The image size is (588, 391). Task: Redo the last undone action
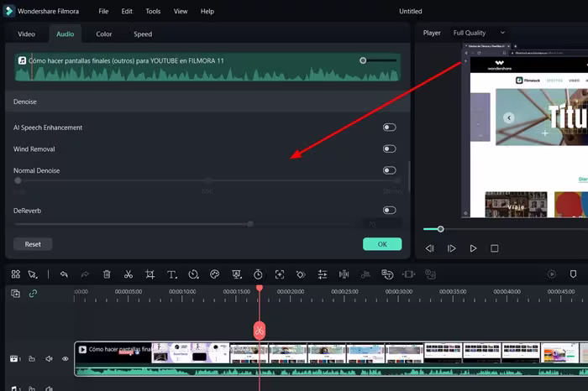[x=85, y=274]
